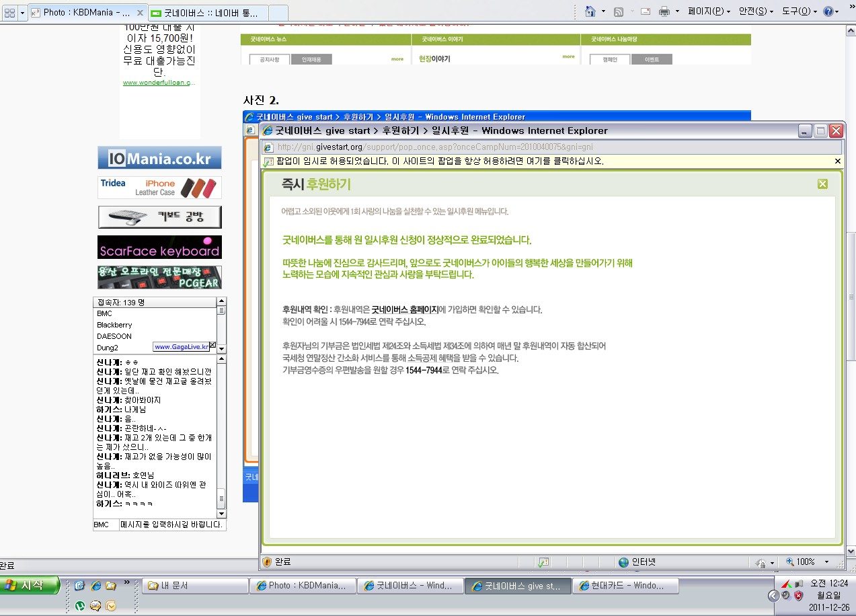Open Tridea iPhone Leather Case banner
856x616 pixels.
click(x=159, y=188)
